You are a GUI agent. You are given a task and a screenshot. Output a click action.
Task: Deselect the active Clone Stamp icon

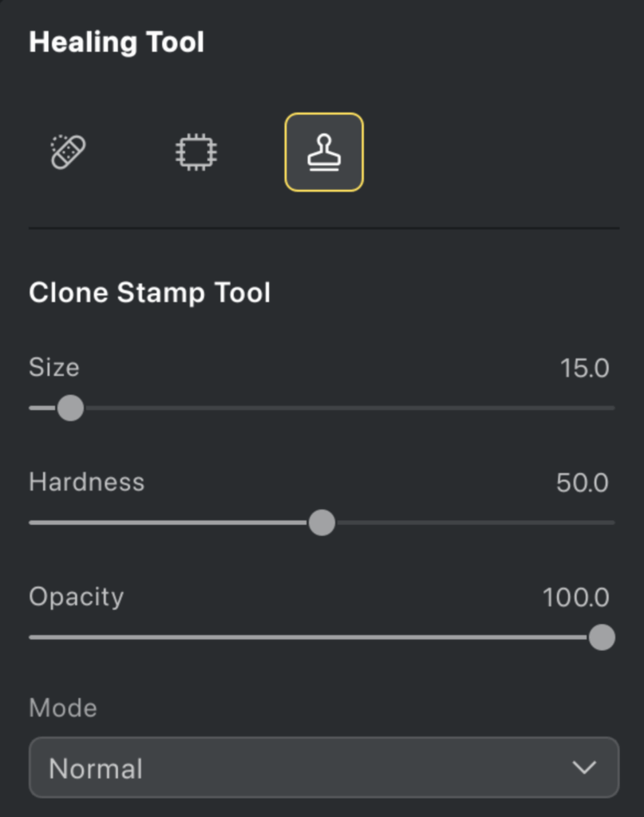tap(322, 152)
